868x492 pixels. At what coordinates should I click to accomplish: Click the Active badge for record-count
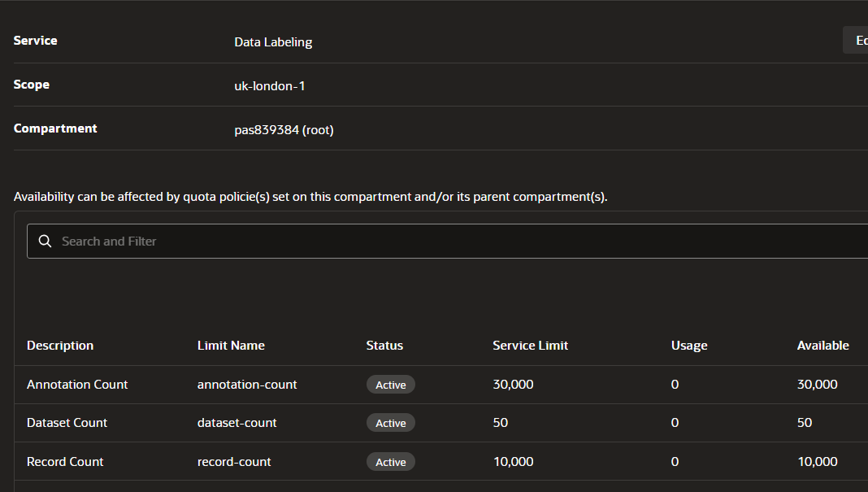(x=390, y=462)
